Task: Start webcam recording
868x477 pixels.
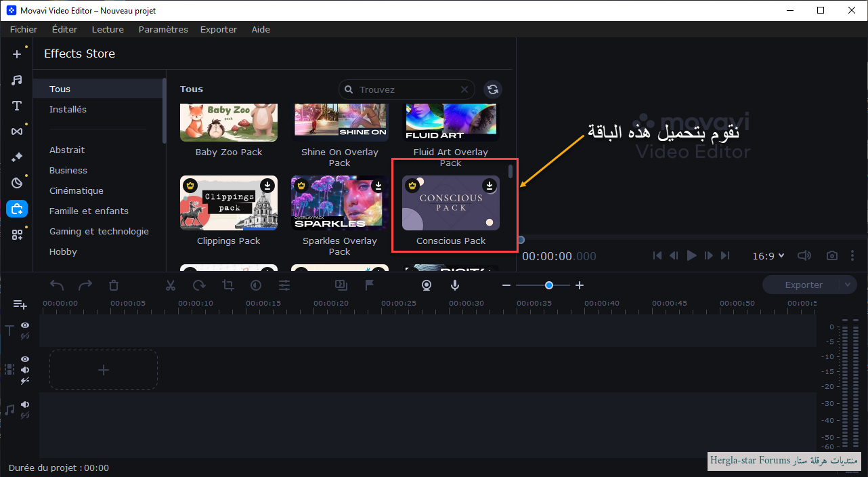Action: coord(427,285)
